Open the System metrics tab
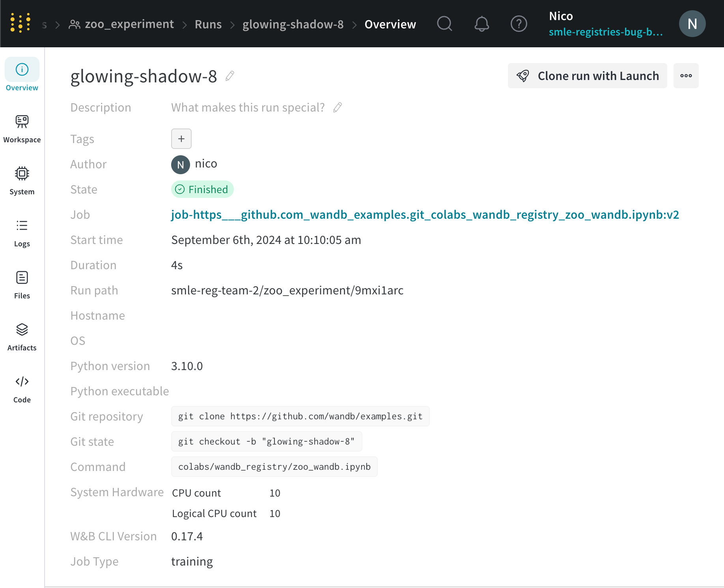 22,180
